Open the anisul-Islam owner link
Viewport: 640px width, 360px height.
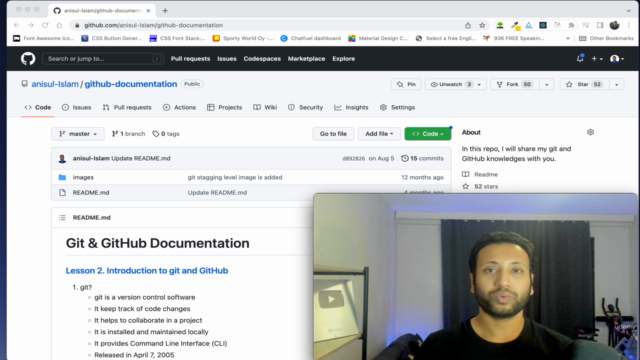click(55, 84)
